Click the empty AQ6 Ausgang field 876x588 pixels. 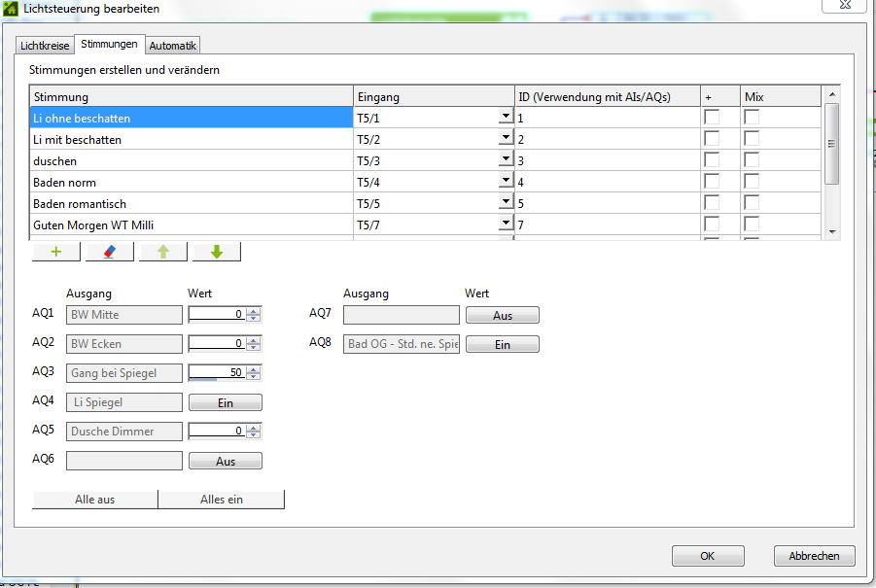pyautogui.click(x=124, y=461)
